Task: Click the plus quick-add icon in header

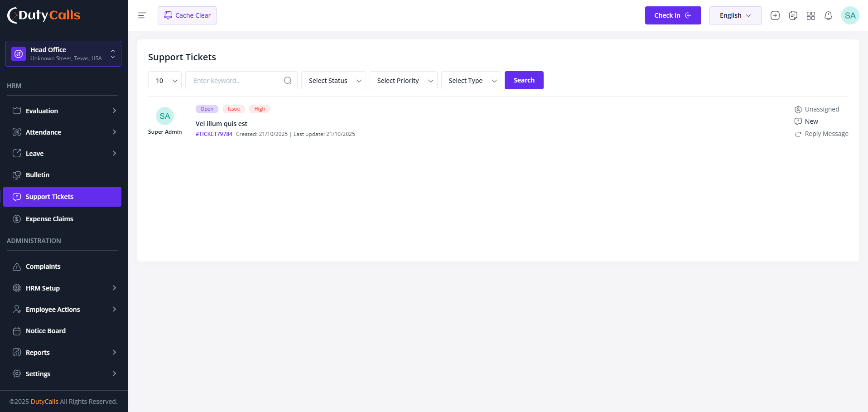Action: pos(775,15)
